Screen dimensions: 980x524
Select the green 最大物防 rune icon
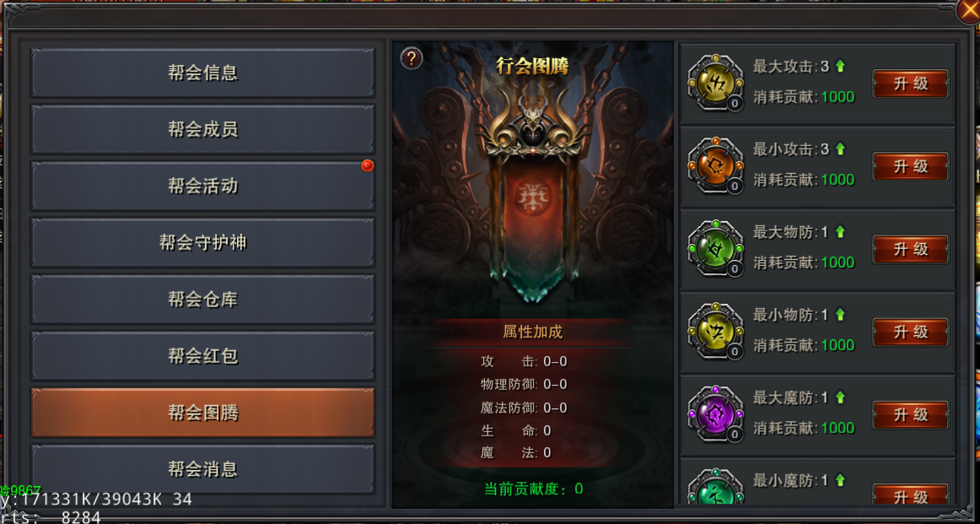pyautogui.click(x=716, y=248)
